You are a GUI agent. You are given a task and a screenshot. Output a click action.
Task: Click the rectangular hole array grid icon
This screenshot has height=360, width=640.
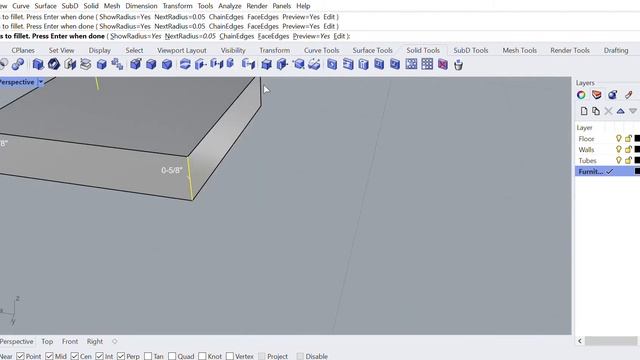point(427,64)
